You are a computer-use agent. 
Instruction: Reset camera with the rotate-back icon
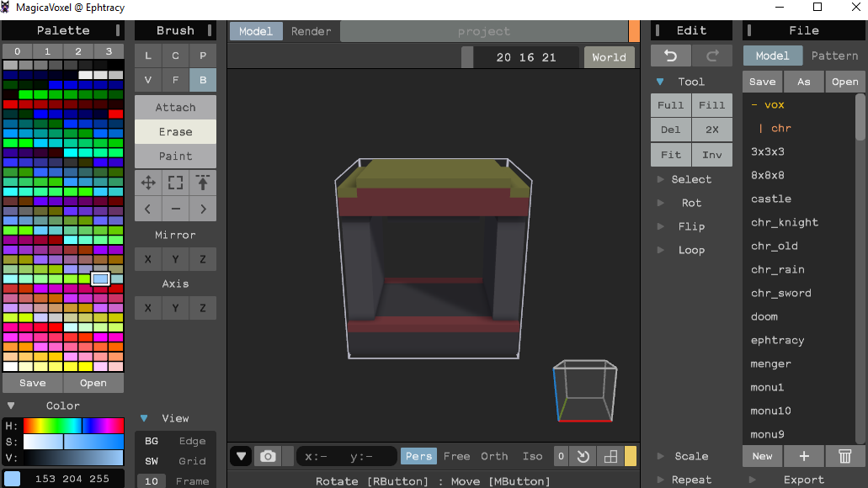tap(583, 457)
